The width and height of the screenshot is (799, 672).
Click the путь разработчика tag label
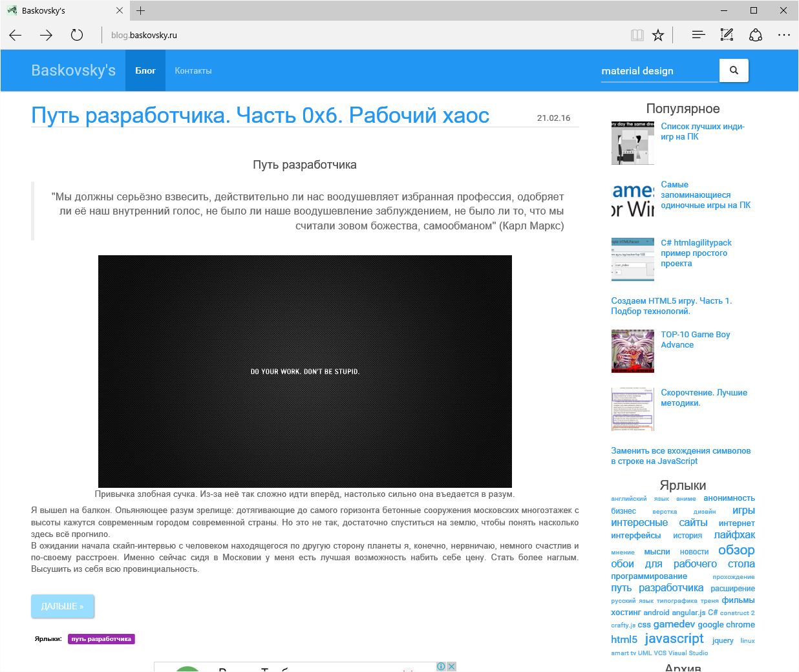pyautogui.click(x=101, y=639)
